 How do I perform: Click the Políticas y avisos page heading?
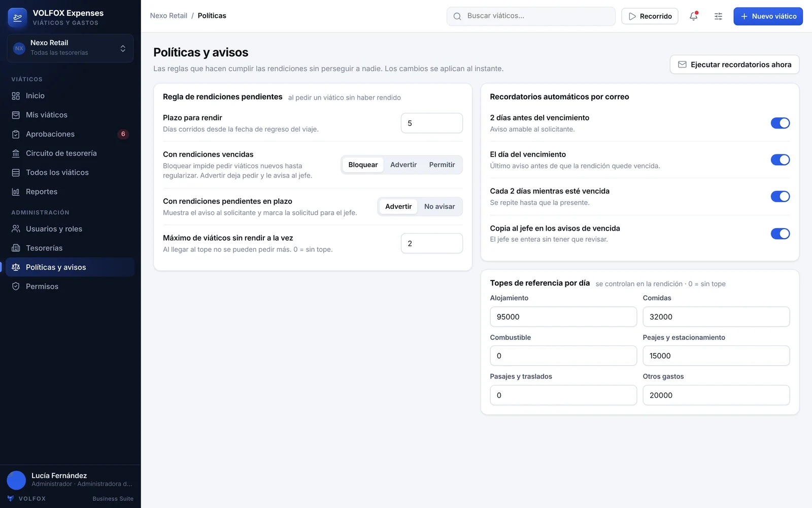[201, 52]
